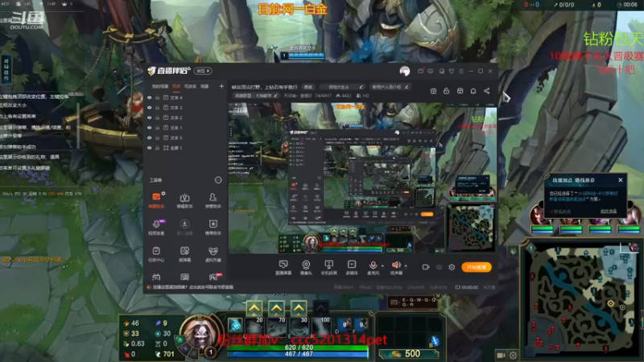This screenshot has height=362, width=644.
Task: Click the orientation pill beside the 直播伴侣 logo
Action: [x=203, y=71]
